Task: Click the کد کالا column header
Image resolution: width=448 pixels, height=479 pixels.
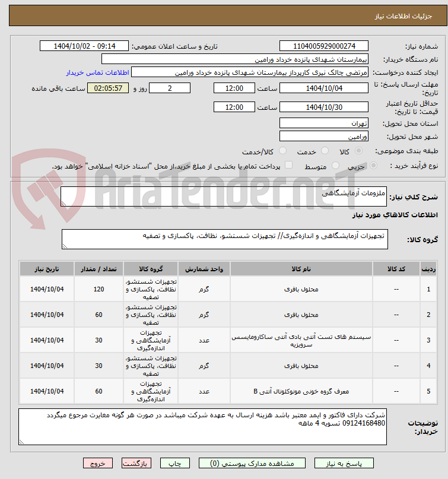Action: (396, 269)
